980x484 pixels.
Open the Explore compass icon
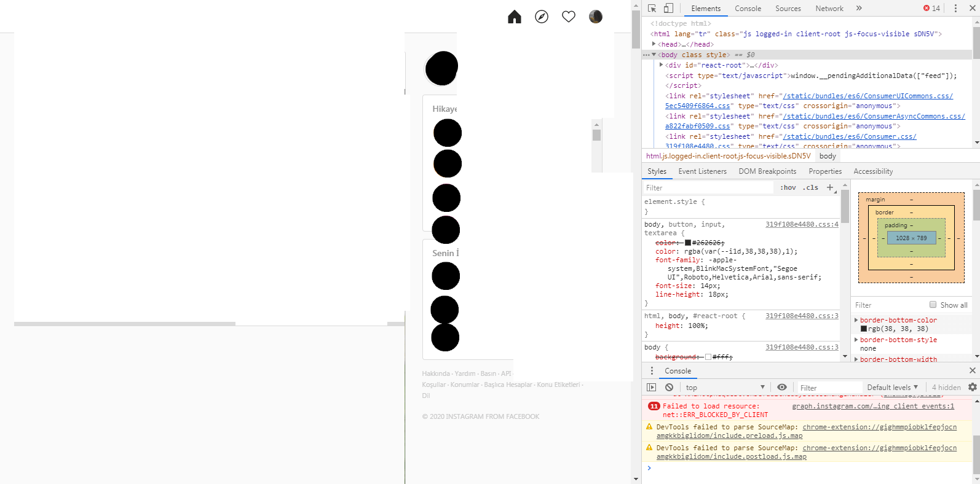542,17
